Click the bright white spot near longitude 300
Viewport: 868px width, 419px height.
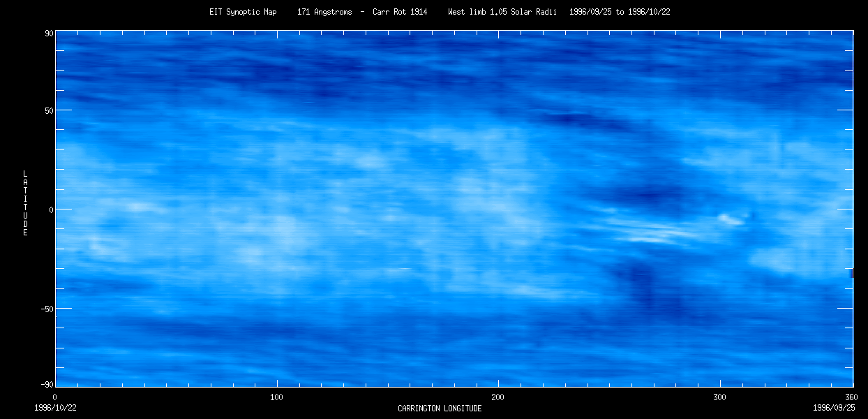729,219
